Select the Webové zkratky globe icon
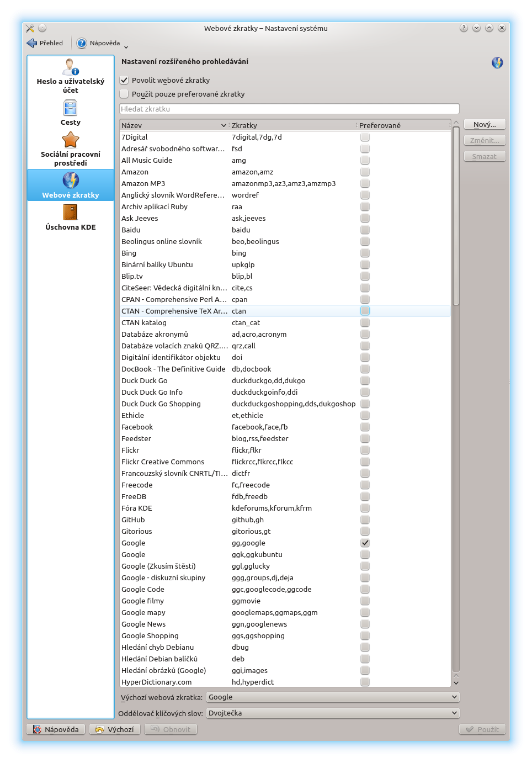532x763 pixels. click(x=71, y=181)
